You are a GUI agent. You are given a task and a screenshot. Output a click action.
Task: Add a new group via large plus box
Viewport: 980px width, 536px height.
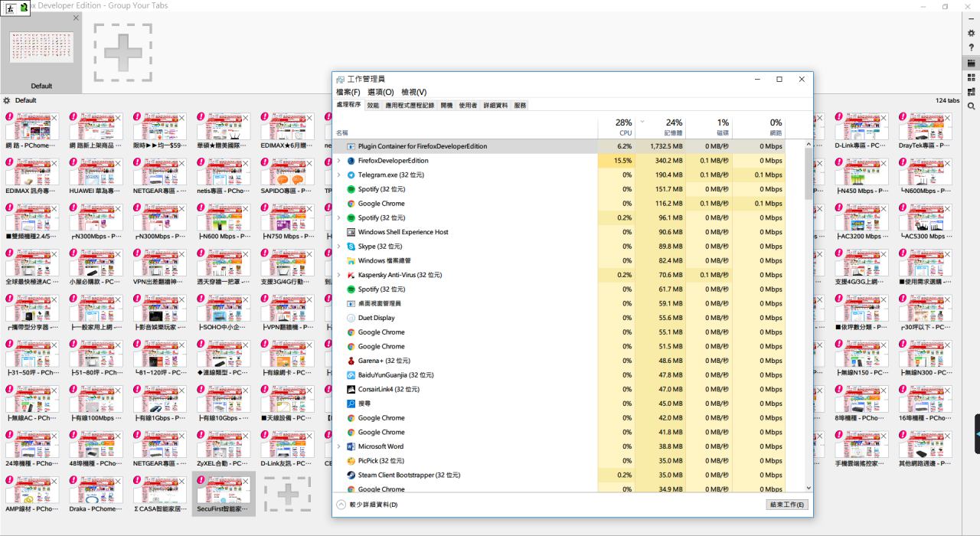coord(122,52)
